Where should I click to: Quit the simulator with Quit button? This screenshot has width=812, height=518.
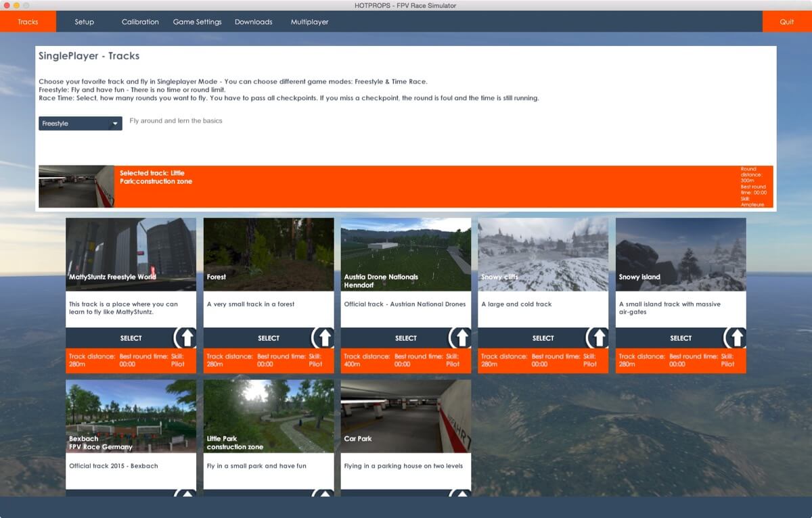point(787,22)
